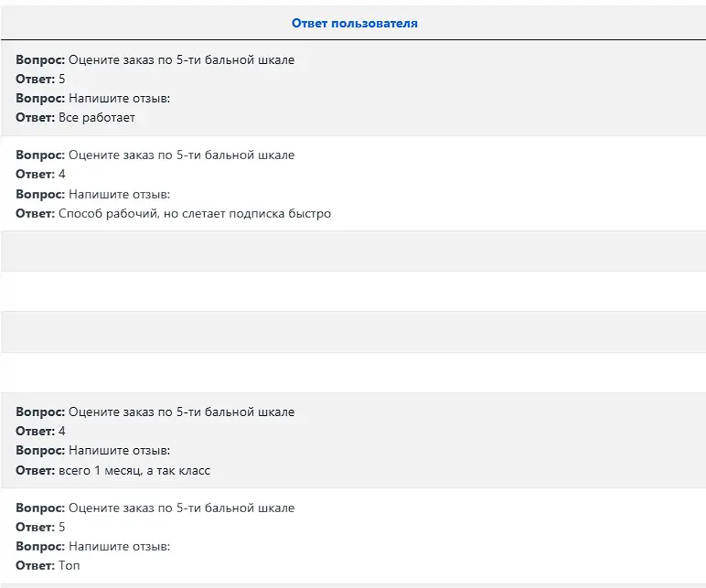
Task: Click rating 5 above the "Все работает" review
Action: coord(62,80)
